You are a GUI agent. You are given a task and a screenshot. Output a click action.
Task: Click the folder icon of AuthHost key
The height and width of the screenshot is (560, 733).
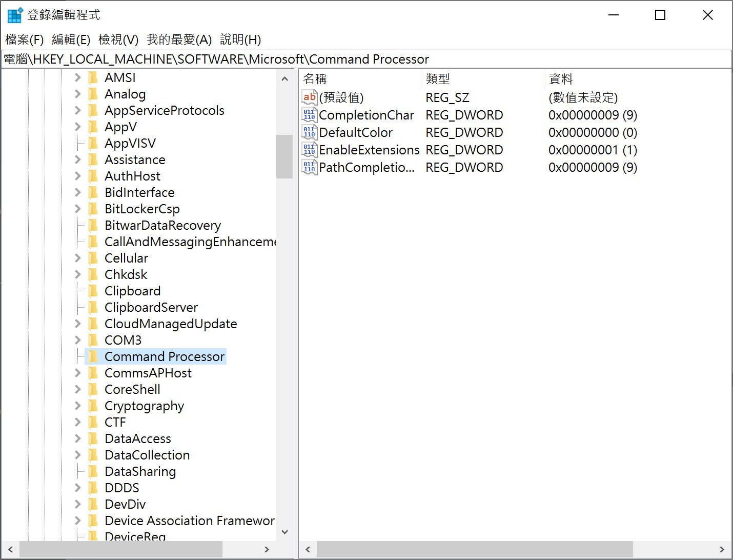tap(93, 176)
